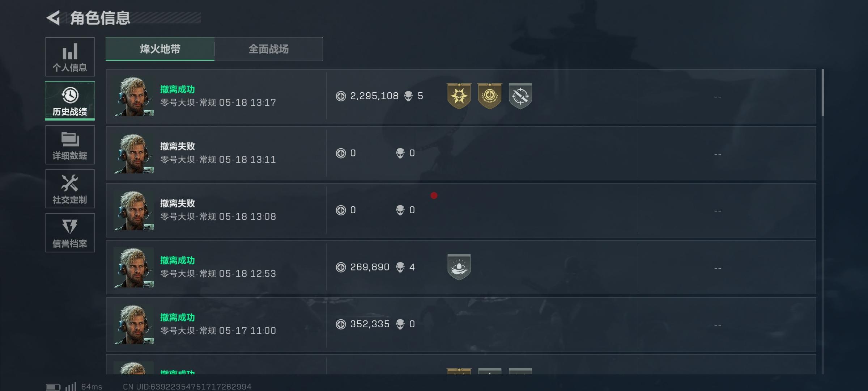Click the back arrow next to 角色信息
Screen dimensions: 868x391
pos(53,18)
